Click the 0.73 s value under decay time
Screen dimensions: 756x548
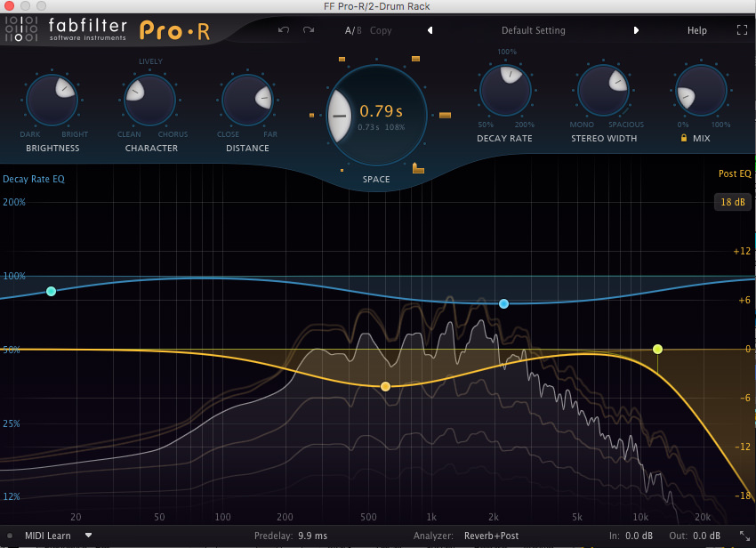[x=368, y=127]
